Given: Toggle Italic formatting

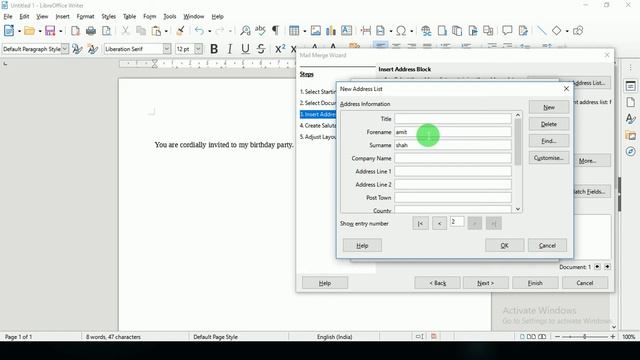Looking at the screenshot, I should point(230,49).
